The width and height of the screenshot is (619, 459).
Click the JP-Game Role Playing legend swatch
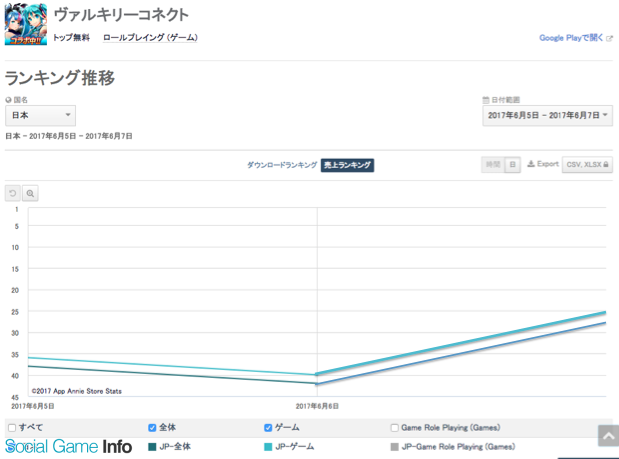click(x=394, y=447)
